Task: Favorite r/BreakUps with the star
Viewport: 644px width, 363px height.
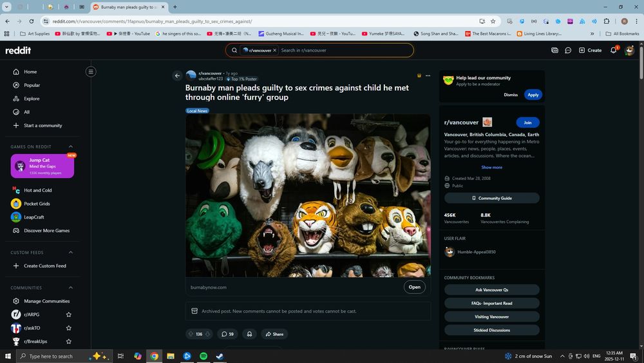Action: pos(69,341)
